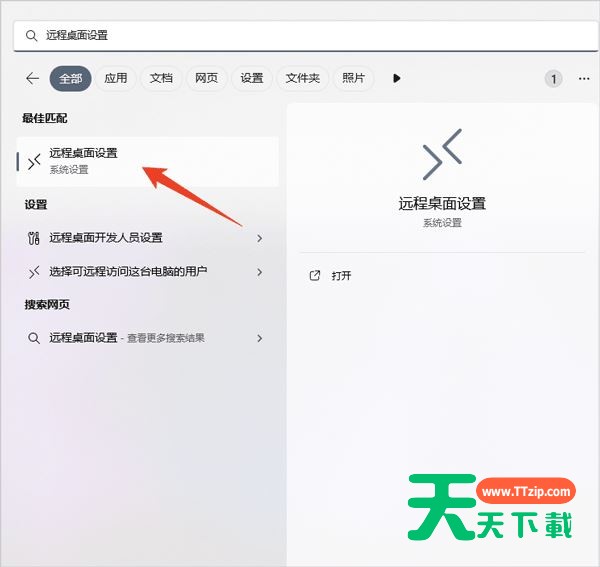Select the 全部 filter tab
The height and width of the screenshot is (567, 600).
(x=70, y=78)
